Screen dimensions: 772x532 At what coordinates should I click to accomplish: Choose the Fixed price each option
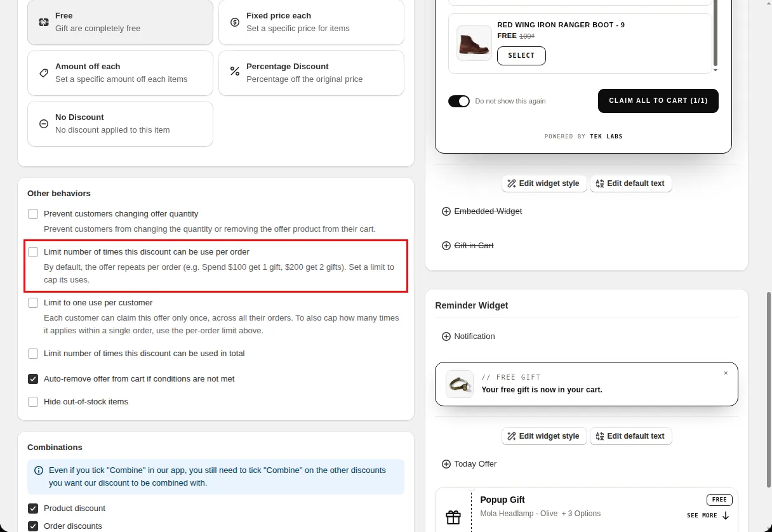coord(311,22)
